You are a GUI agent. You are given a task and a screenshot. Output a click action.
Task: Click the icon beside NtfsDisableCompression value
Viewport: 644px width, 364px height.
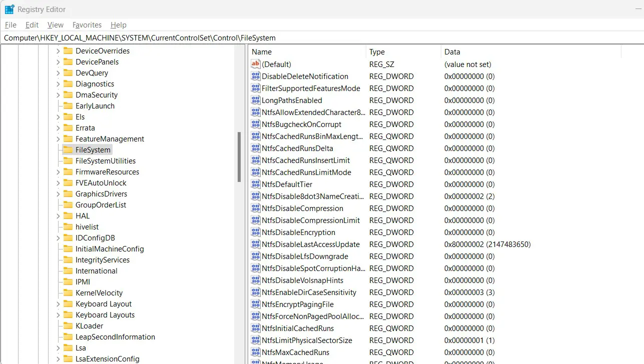(x=256, y=208)
